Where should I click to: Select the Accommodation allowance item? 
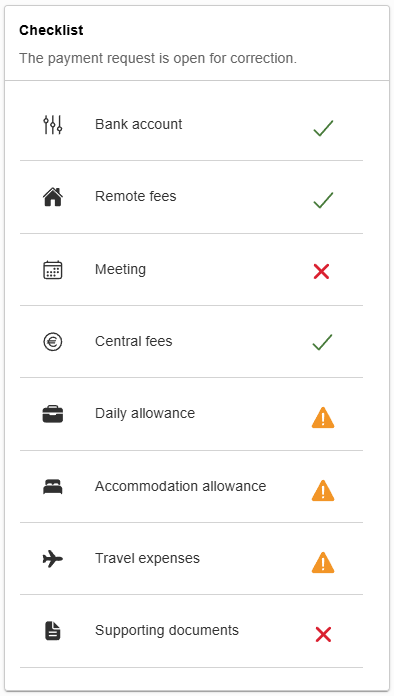191,486
